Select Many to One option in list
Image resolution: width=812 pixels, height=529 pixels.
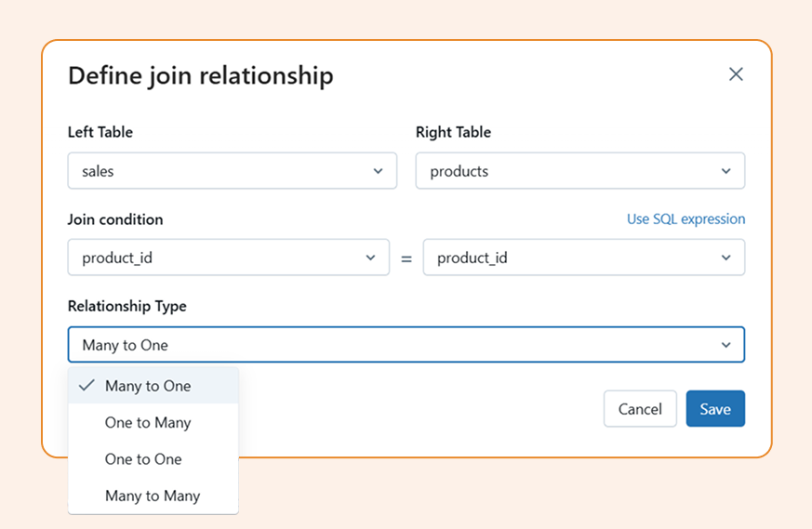pos(148,386)
